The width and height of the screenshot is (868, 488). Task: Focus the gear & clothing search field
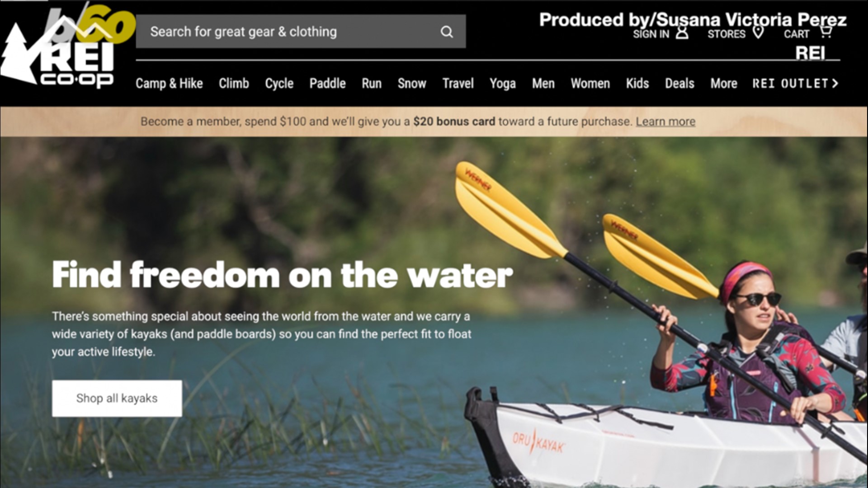tap(301, 32)
